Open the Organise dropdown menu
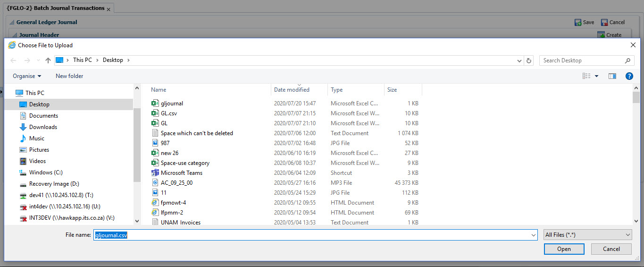Image resolution: width=644 pixels, height=267 pixels. [27, 76]
